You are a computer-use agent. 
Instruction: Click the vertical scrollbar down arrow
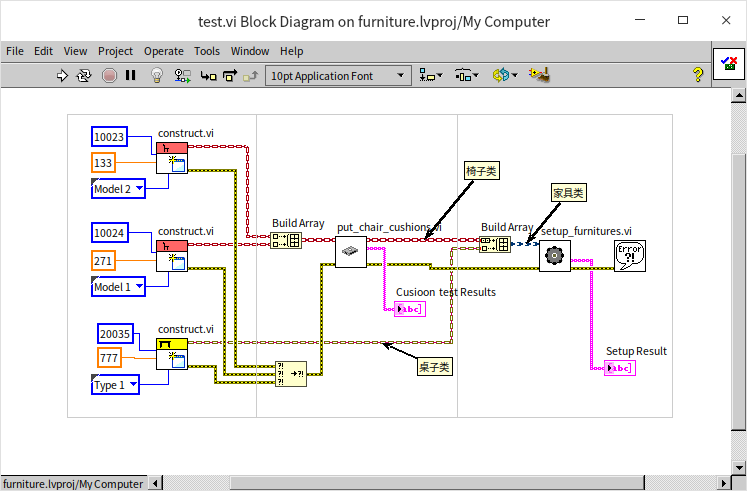click(739, 468)
